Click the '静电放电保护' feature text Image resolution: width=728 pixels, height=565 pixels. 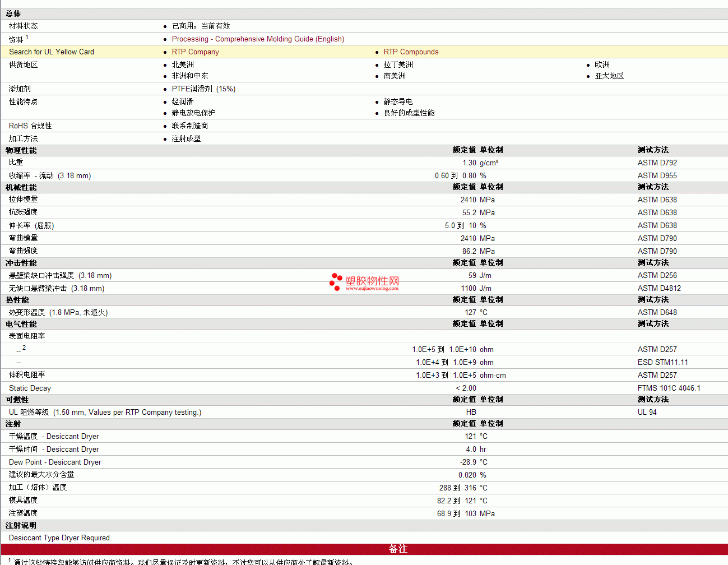coord(193,113)
